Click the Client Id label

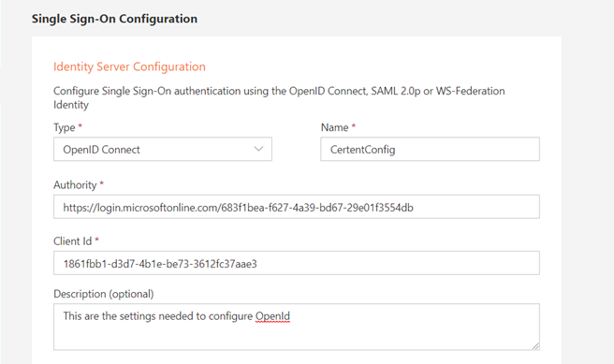click(72, 241)
